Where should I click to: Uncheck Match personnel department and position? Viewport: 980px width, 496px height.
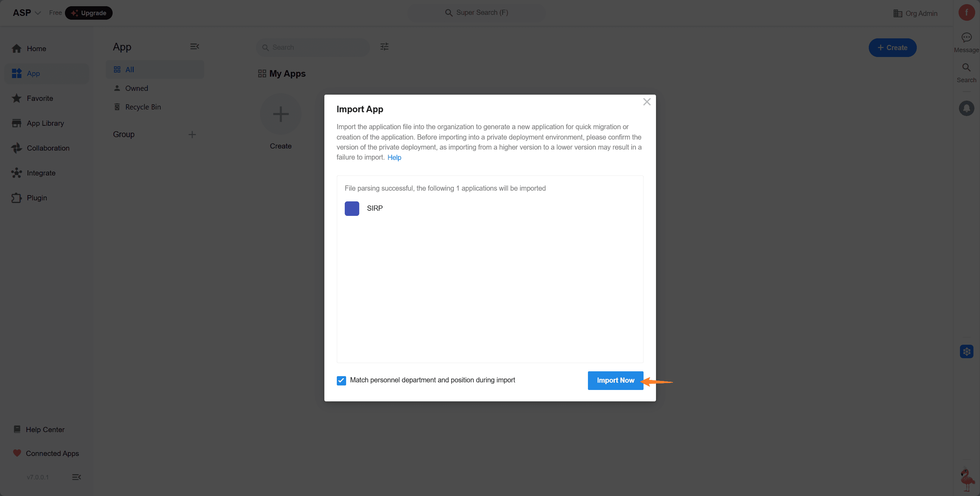point(341,380)
